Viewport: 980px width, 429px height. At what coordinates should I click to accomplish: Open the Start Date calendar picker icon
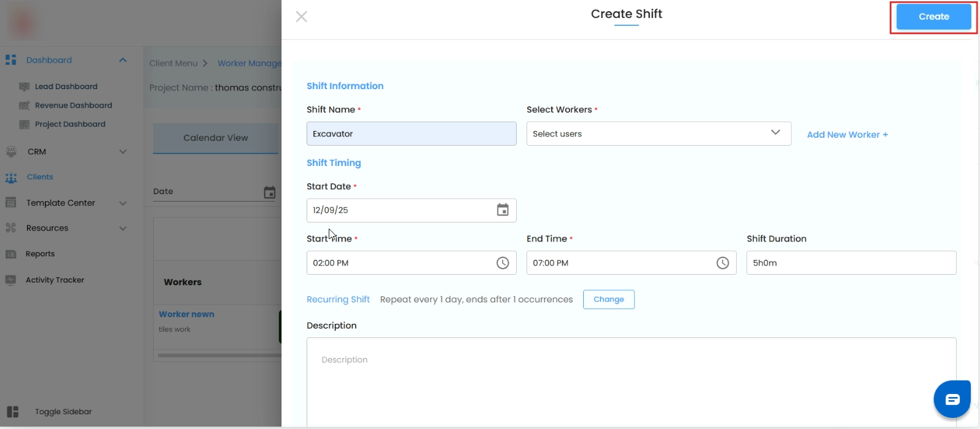(x=503, y=210)
